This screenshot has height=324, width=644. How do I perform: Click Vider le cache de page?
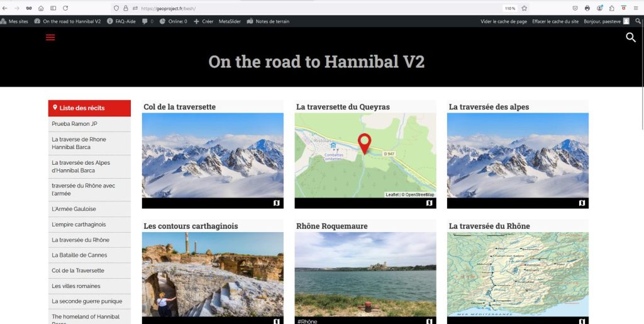pyautogui.click(x=504, y=21)
